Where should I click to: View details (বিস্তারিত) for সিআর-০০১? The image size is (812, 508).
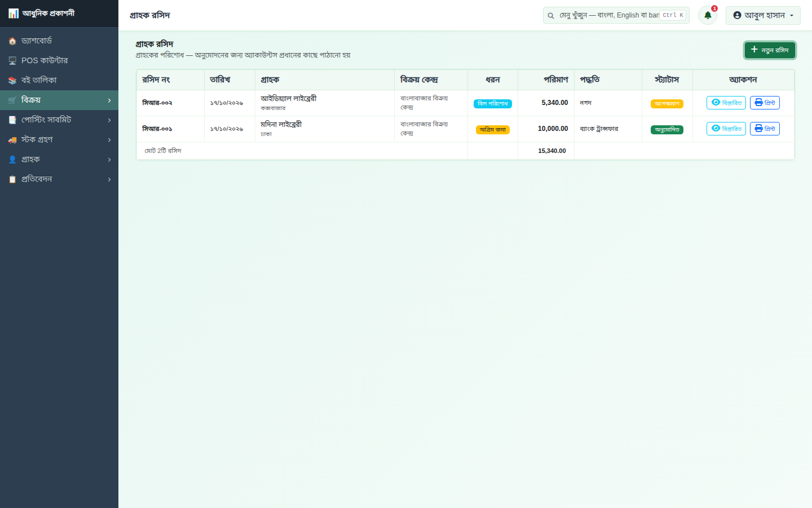point(726,129)
